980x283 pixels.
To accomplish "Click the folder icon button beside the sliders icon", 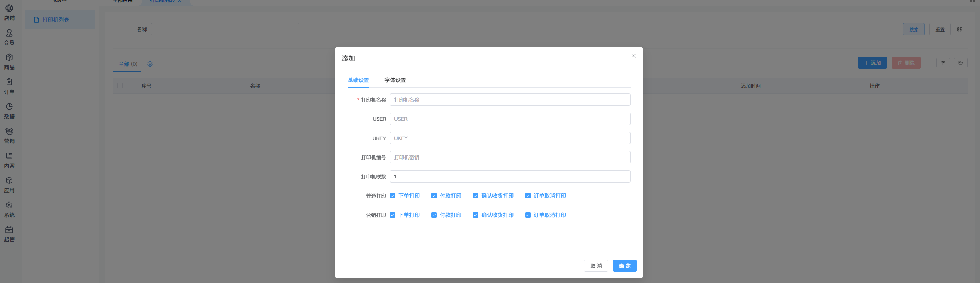I will 960,63.
